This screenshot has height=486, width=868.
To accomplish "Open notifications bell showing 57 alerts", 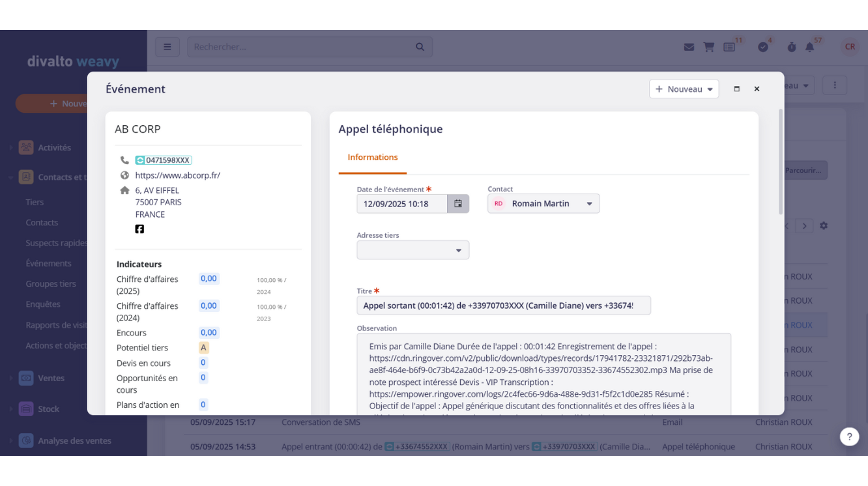I will (809, 46).
